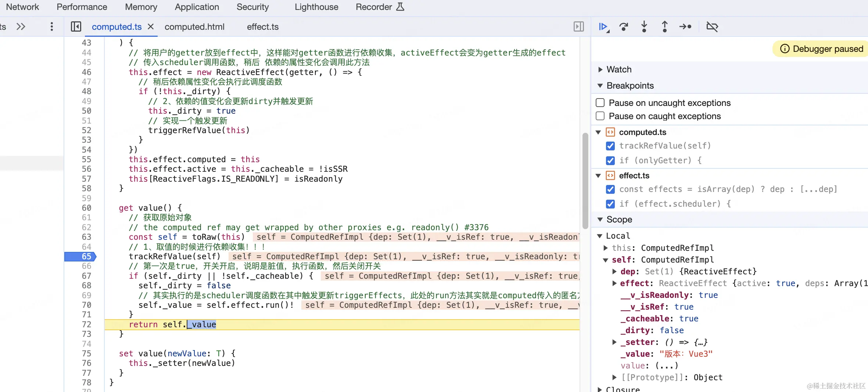Click the code editor vertical scrollbar
Viewport: 868px width, 392px height.
point(585,180)
